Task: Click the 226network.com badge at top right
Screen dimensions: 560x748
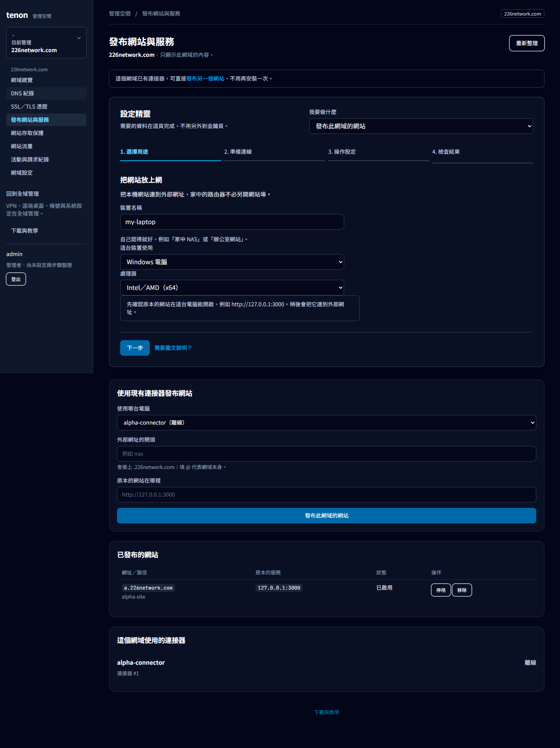Action: (522, 14)
